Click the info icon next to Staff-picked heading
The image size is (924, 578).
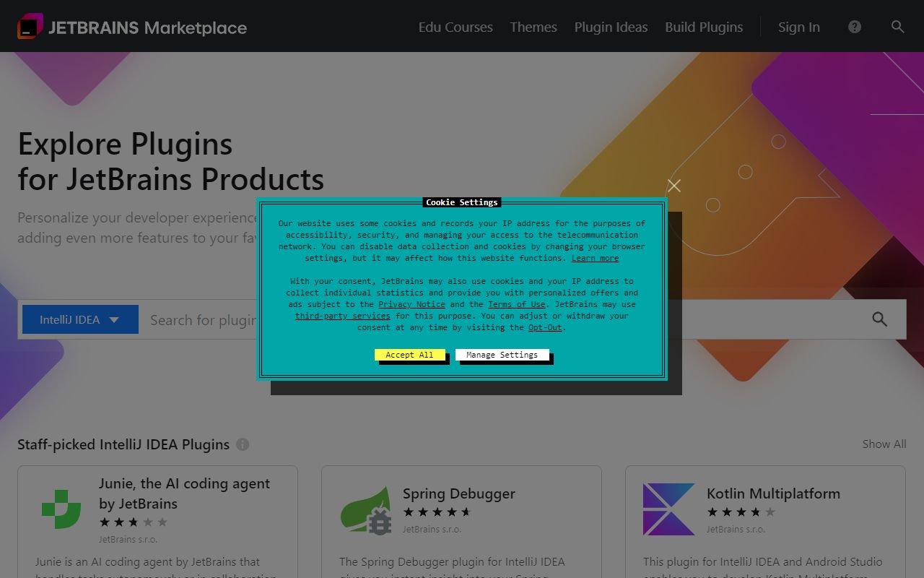pos(243,444)
